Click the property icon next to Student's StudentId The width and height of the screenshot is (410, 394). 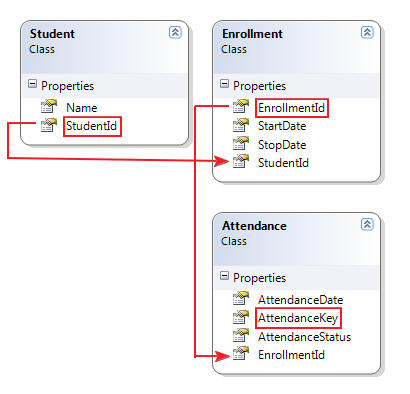(49, 125)
